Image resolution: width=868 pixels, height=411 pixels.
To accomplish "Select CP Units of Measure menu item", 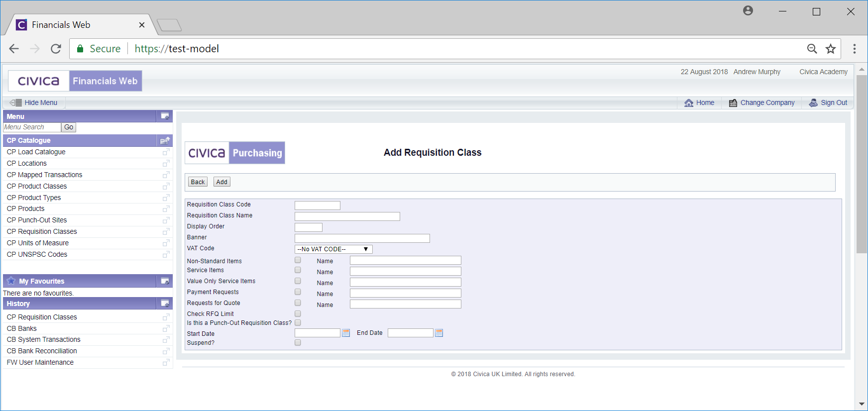I will tap(38, 243).
